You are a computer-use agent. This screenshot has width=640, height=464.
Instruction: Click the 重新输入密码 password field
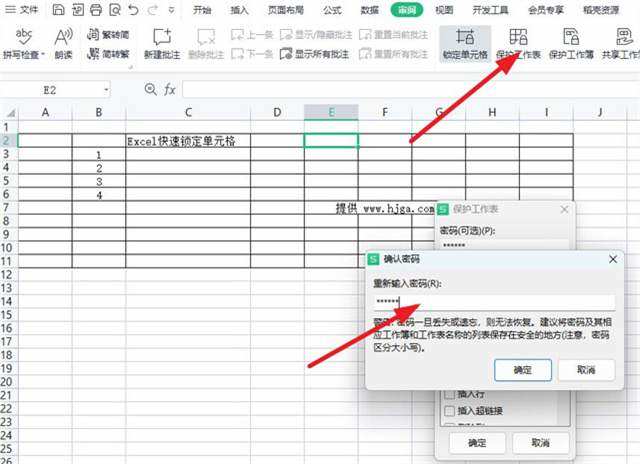point(494,302)
